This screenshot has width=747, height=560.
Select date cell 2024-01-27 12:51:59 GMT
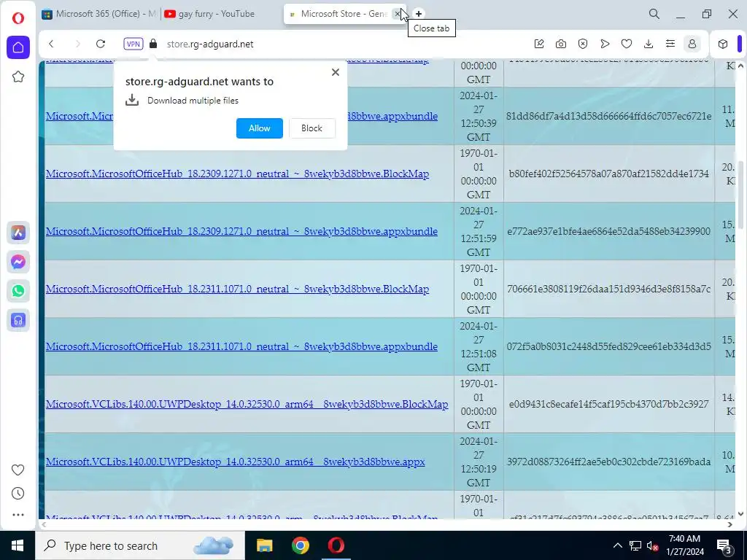(479, 231)
